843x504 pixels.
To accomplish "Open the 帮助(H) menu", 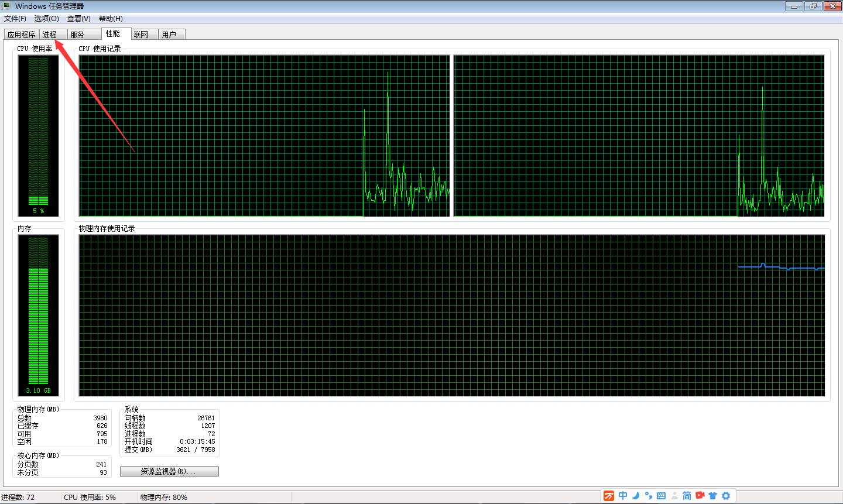I will 111,19.
